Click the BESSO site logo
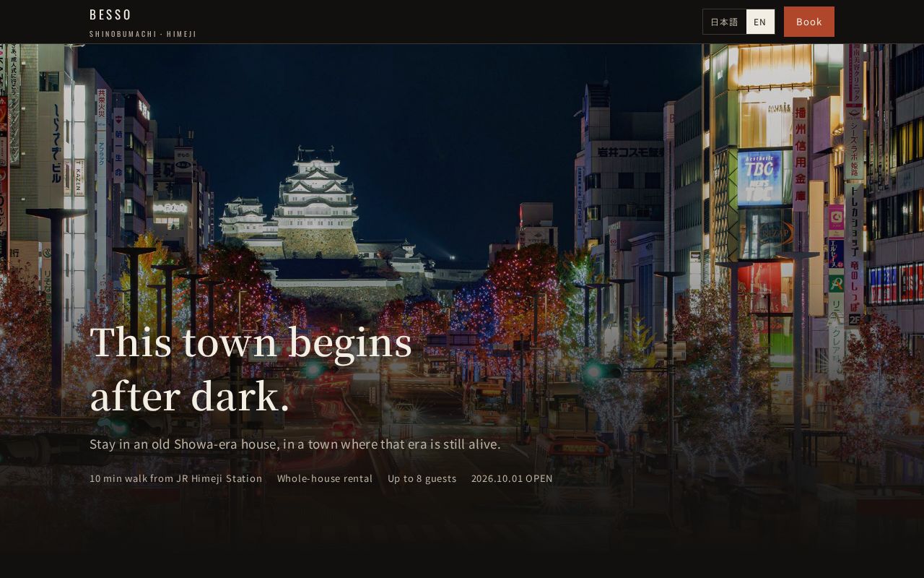This screenshot has height=578, width=924. click(110, 14)
